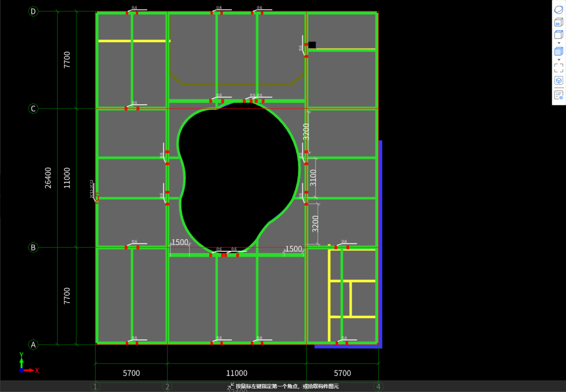Viewport: 566px width, 392px height.
Task: Click the status prompt text at bottom
Action: [287, 386]
